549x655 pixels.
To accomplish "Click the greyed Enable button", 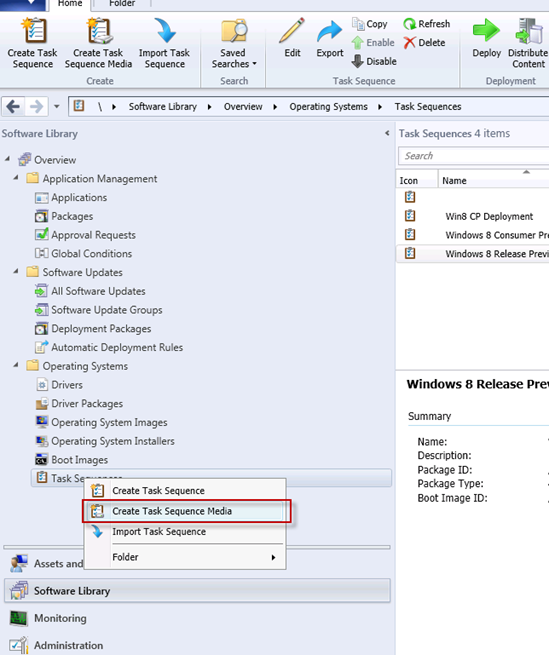I will coord(373,43).
